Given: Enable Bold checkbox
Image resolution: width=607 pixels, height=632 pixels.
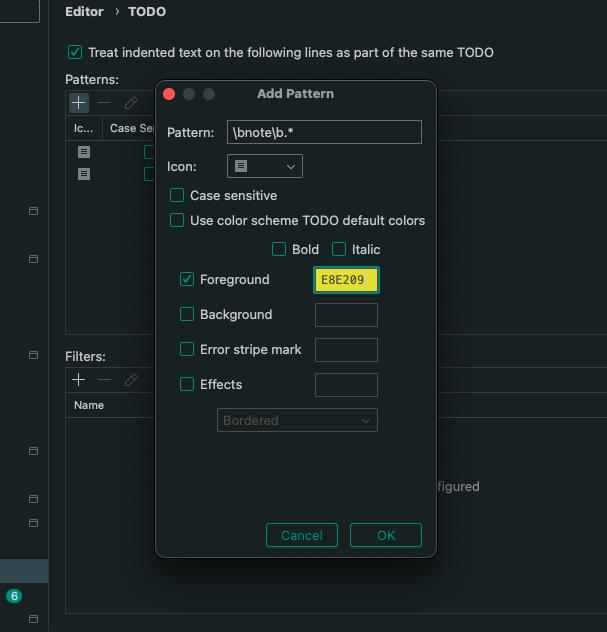Looking at the screenshot, I should (x=279, y=249).
